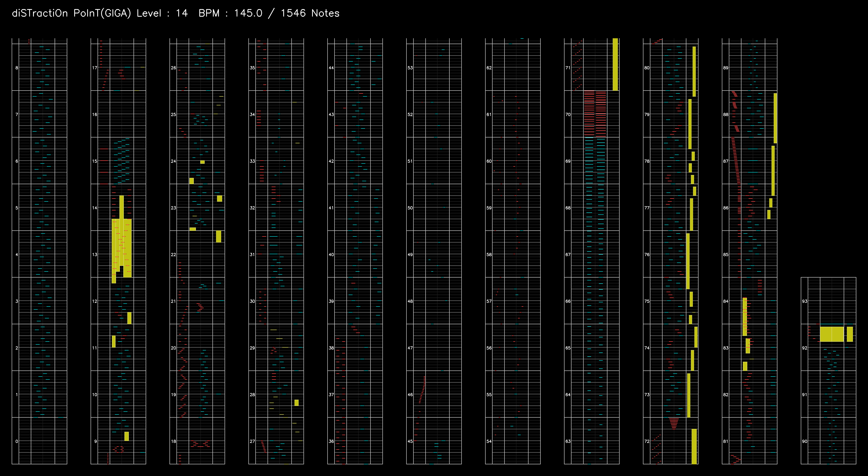This screenshot has height=476, width=868.
Task: Select measure number 0 label
Action: 17,441
